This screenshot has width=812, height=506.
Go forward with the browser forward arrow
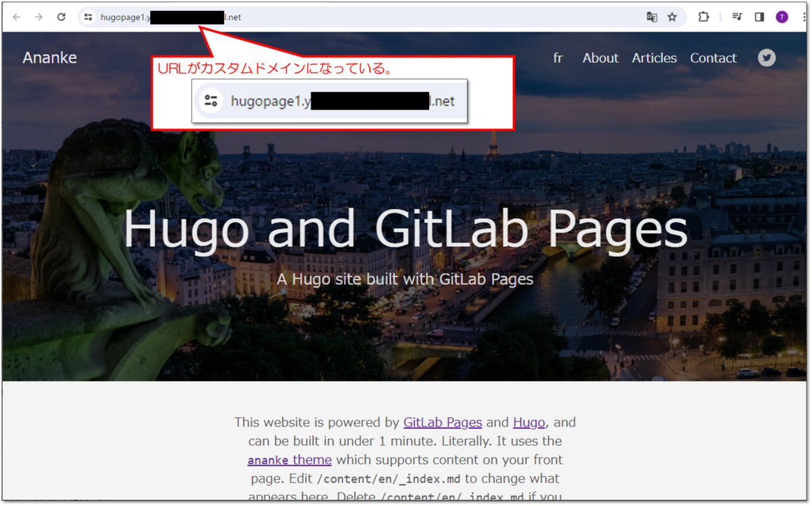click(x=39, y=17)
